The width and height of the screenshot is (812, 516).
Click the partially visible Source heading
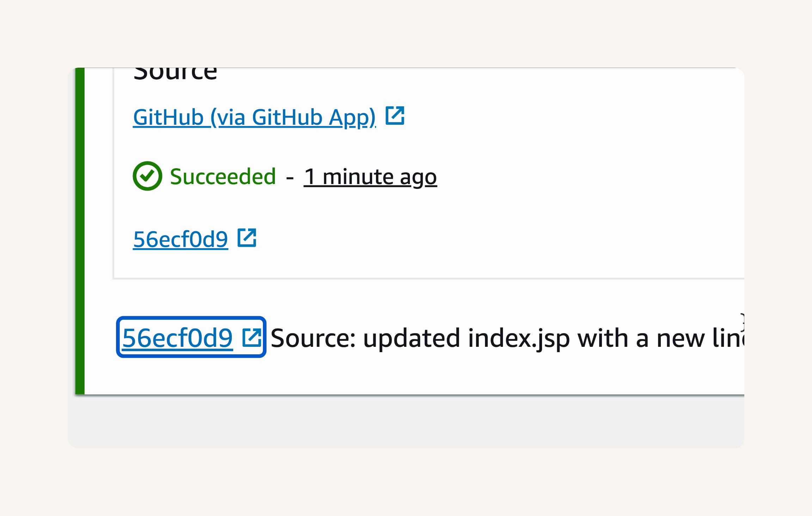point(175,73)
